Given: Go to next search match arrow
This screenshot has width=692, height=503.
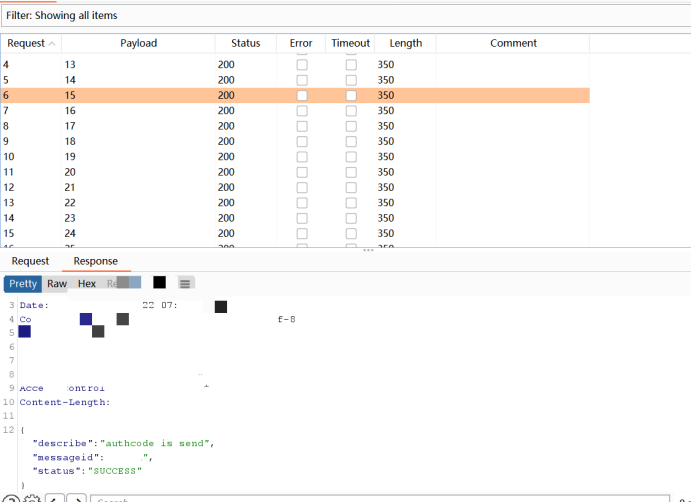Looking at the screenshot, I should coord(76,499).
